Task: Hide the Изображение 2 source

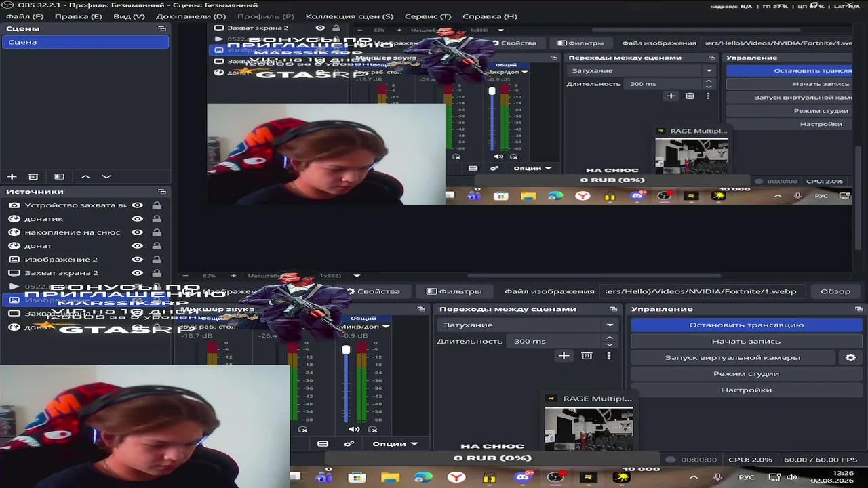Action: (x=137, y=260)
